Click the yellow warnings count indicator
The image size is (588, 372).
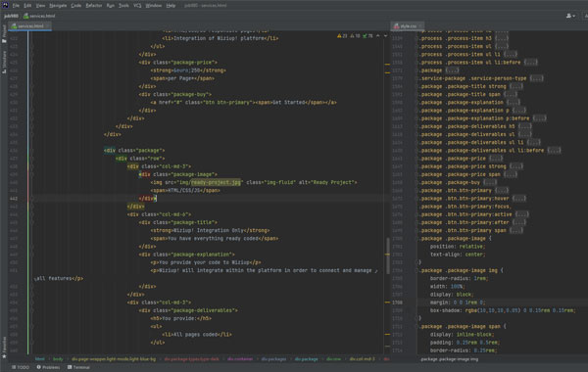(x=342, y=36)
